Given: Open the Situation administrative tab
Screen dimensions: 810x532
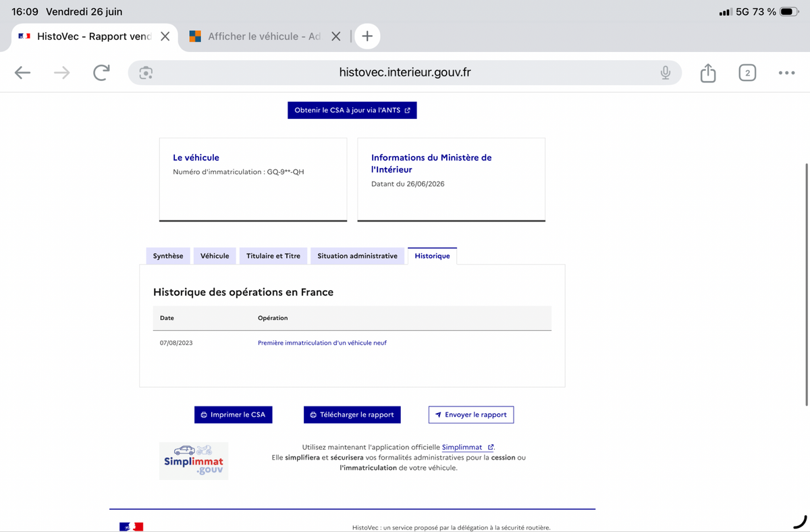Looking at the screenshot, I should coord(358,256).
